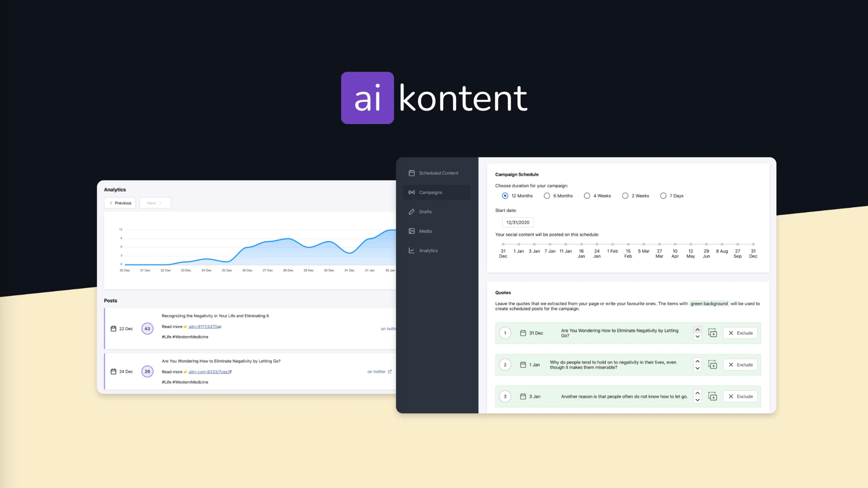This screenshot has height=488, width=868.
Task: Exclude the 3 Jan quote
Action: [x=740, y=396]
